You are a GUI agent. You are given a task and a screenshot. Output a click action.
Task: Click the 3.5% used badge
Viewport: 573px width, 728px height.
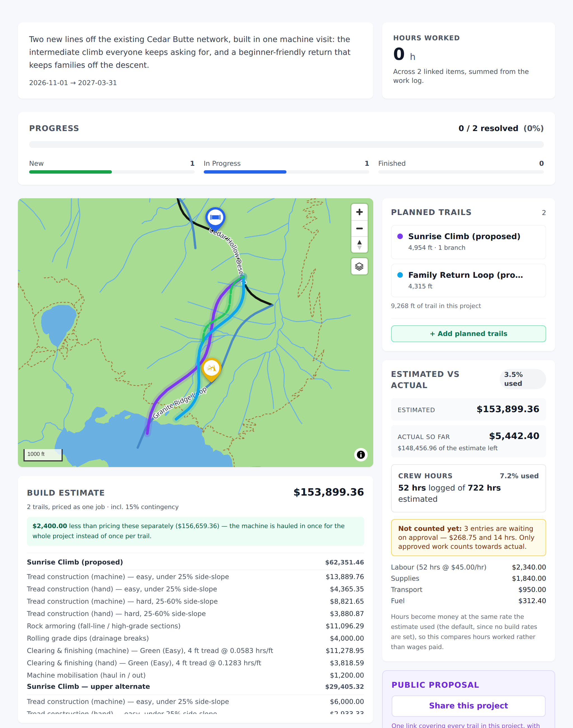pos(523,379)
